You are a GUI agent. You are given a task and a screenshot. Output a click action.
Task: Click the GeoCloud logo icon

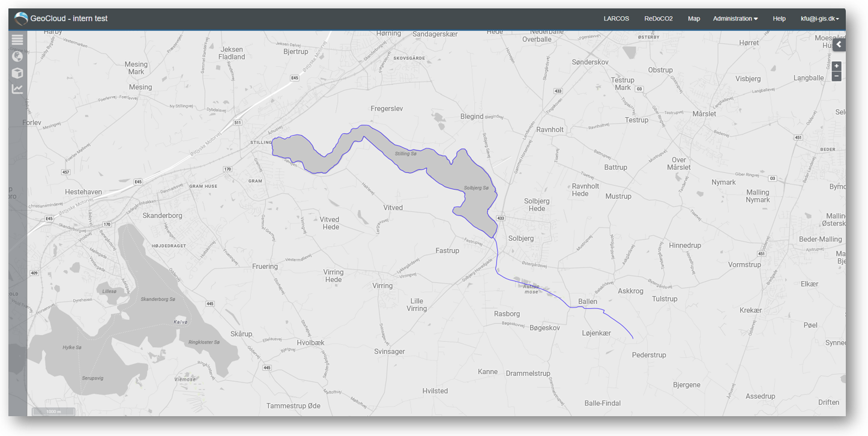(21, 19)
